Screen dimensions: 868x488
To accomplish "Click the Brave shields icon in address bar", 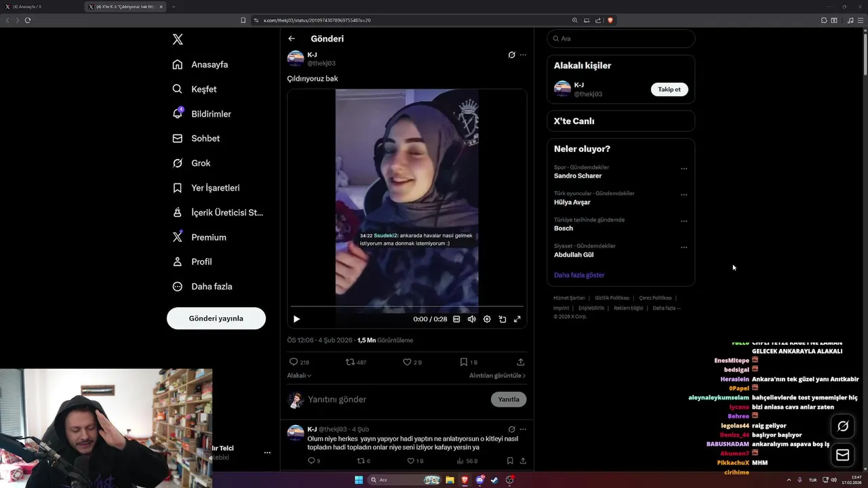I will pos(610,20).
